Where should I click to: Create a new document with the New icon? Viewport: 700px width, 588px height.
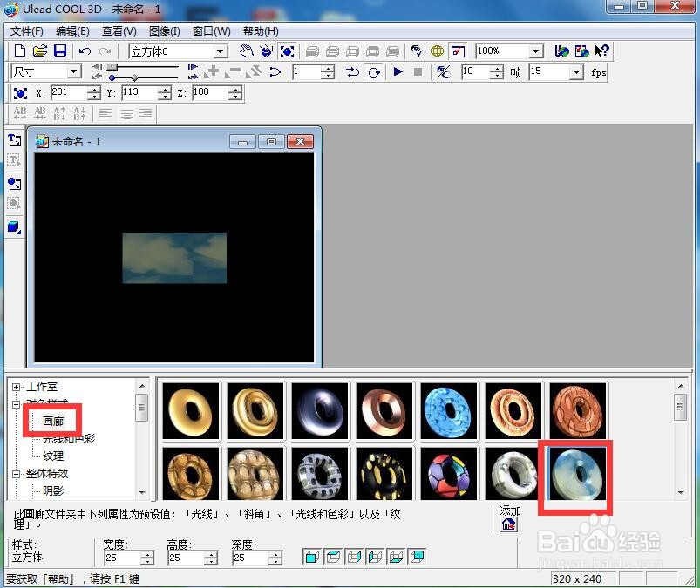20,51
